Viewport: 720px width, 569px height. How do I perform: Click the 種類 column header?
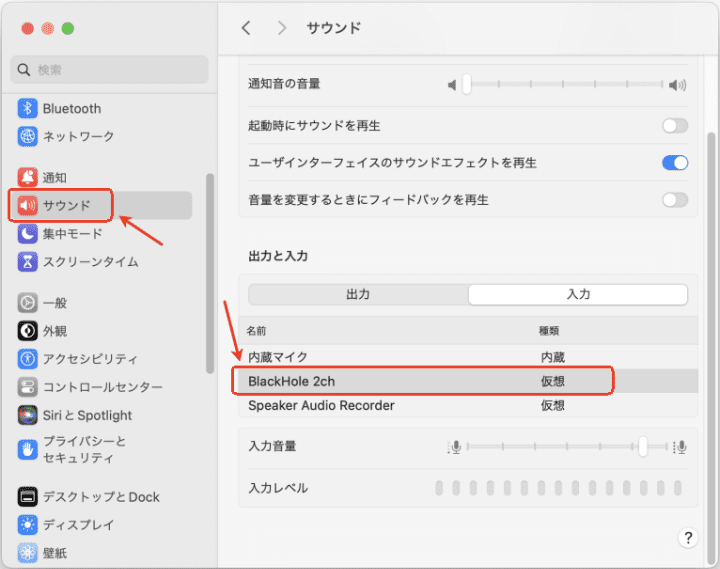point(549,331)
